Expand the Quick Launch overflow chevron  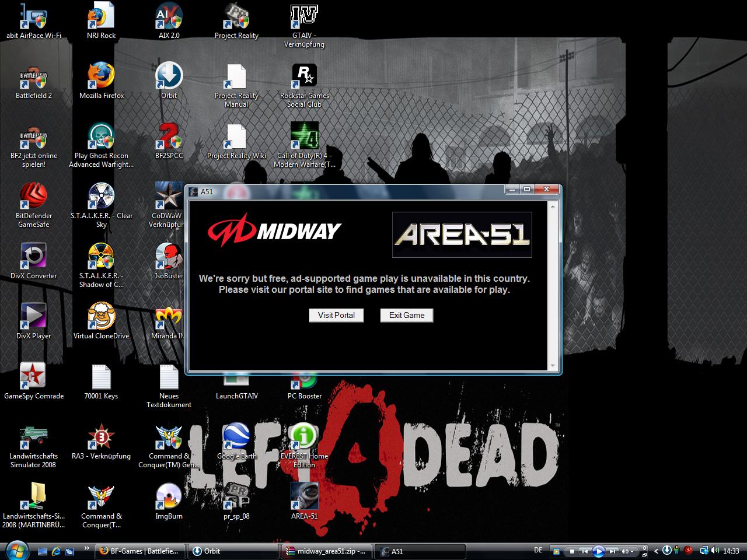click(x=88, y=548)
